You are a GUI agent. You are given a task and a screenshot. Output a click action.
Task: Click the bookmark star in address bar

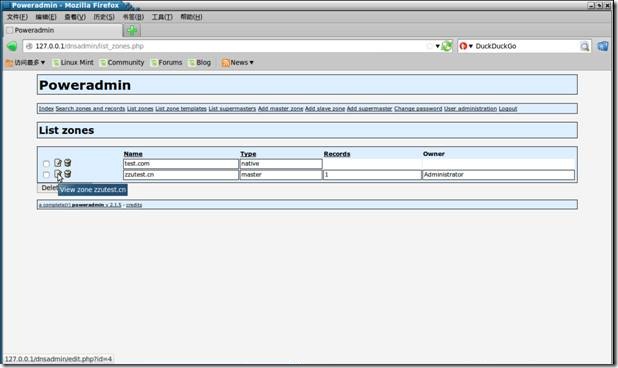click(x=430, y=46)
